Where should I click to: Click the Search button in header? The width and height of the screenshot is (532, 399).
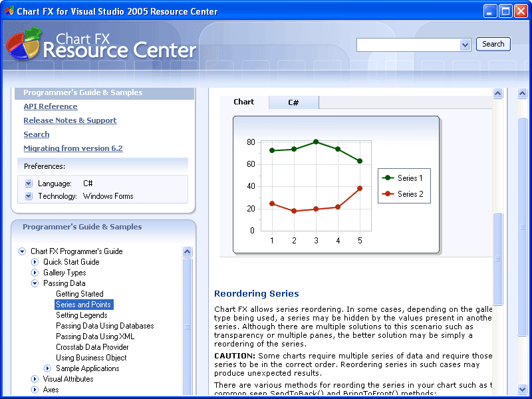point(493,44)
